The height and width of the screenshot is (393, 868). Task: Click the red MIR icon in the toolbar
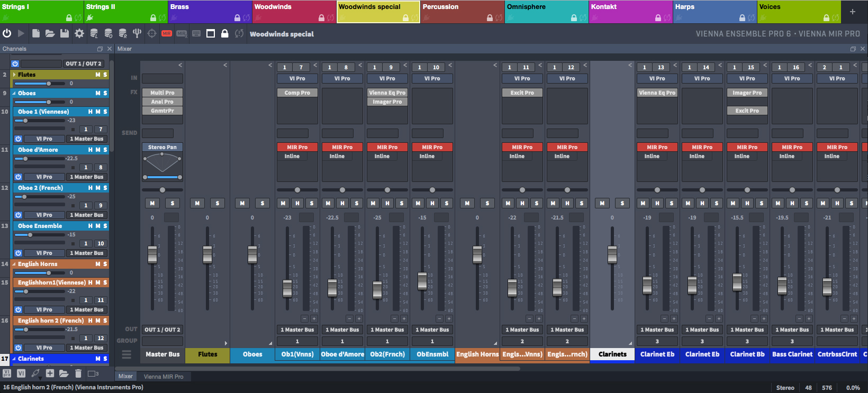[167, 33]
